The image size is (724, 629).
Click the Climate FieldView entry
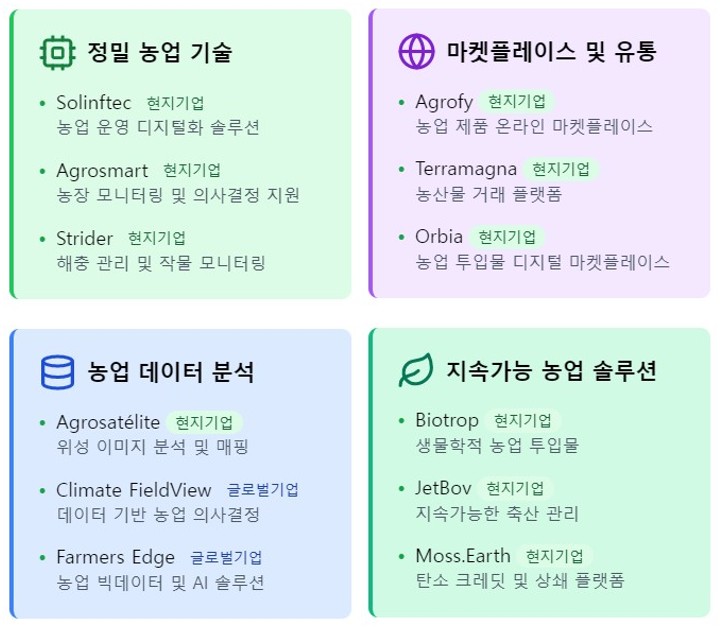(134, 490)
